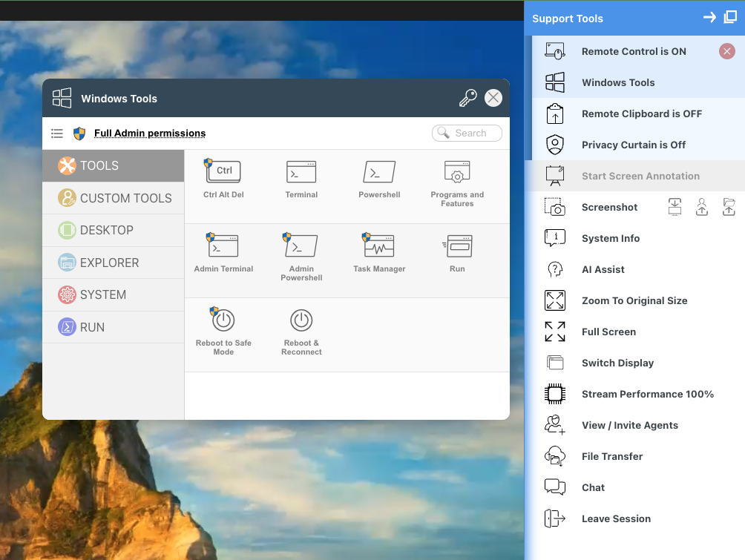
Task: Open Programs and Features
Action: point(457,178)
